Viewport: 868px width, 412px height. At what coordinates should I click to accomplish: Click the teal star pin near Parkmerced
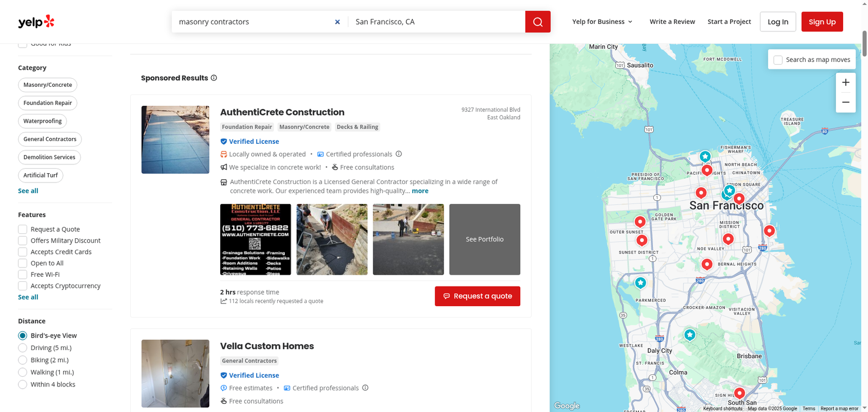click(641, 283)
